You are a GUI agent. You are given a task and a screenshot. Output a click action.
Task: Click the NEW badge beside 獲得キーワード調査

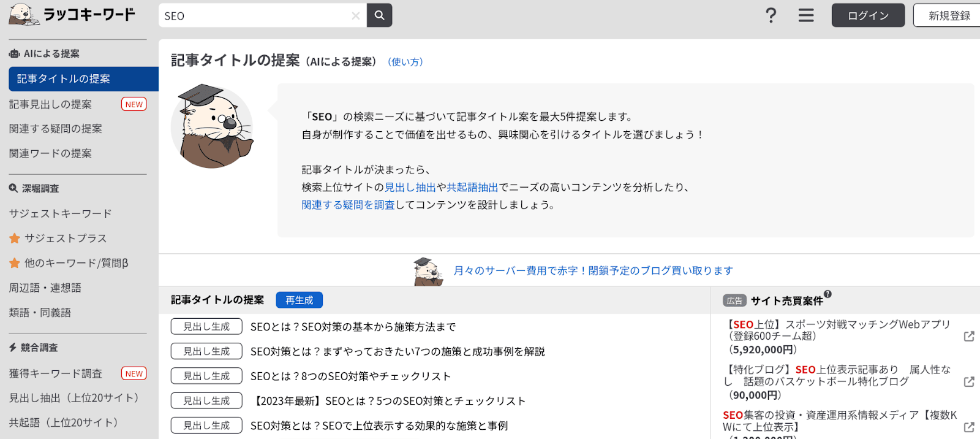click(134, 373)
